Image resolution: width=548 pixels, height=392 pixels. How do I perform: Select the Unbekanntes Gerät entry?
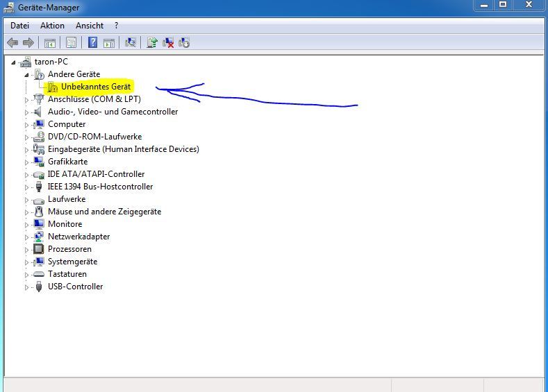click(96, 87)
